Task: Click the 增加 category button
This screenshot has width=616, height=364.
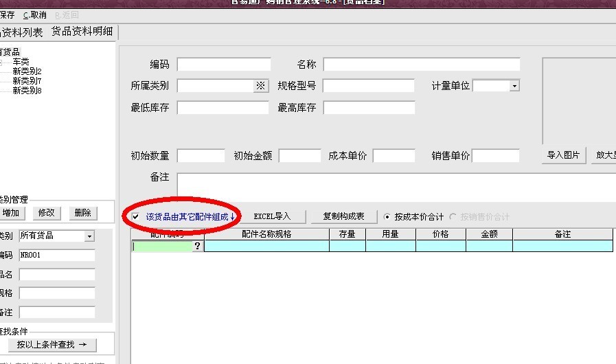Action: tap(12, 213)
